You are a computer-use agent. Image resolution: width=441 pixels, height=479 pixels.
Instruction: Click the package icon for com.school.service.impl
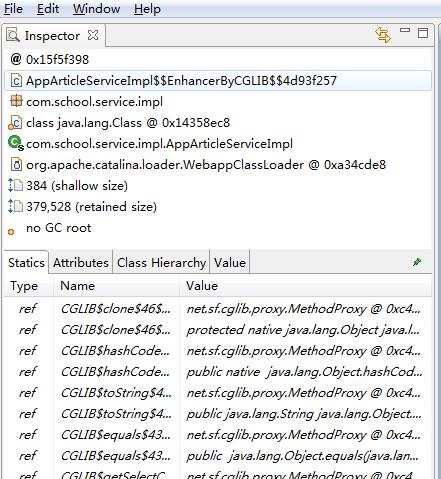pos(16,101)
